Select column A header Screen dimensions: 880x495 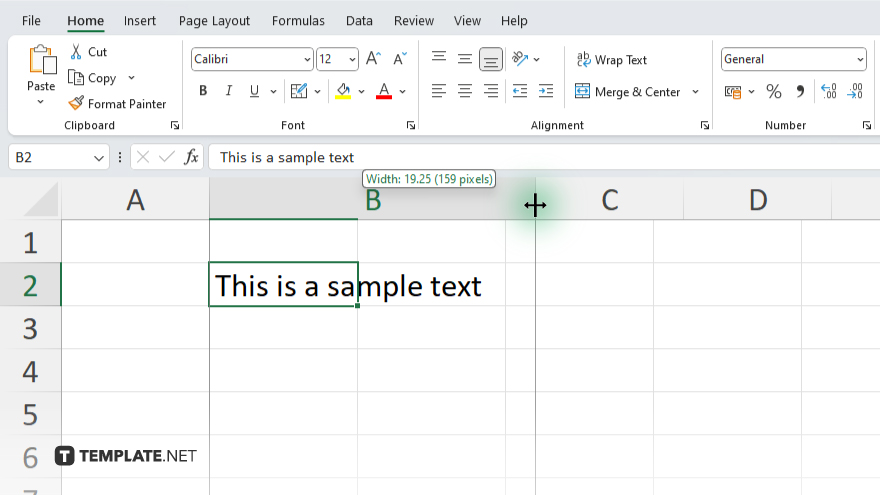pyautogui.click(x=135, y=200)
